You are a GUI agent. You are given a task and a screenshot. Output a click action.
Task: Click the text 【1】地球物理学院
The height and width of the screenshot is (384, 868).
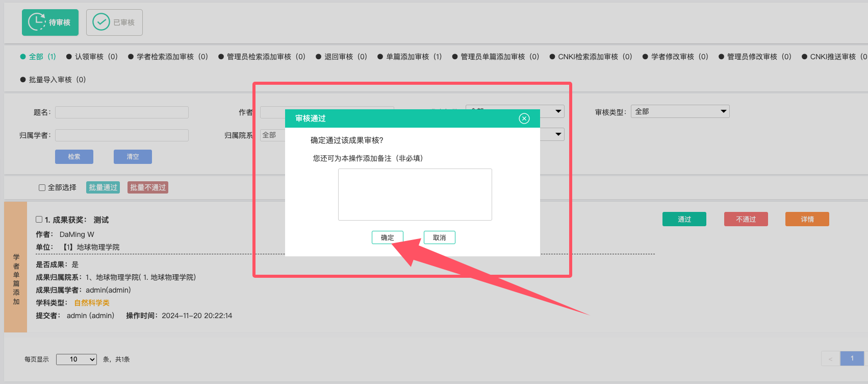click(x=91, y=247)
